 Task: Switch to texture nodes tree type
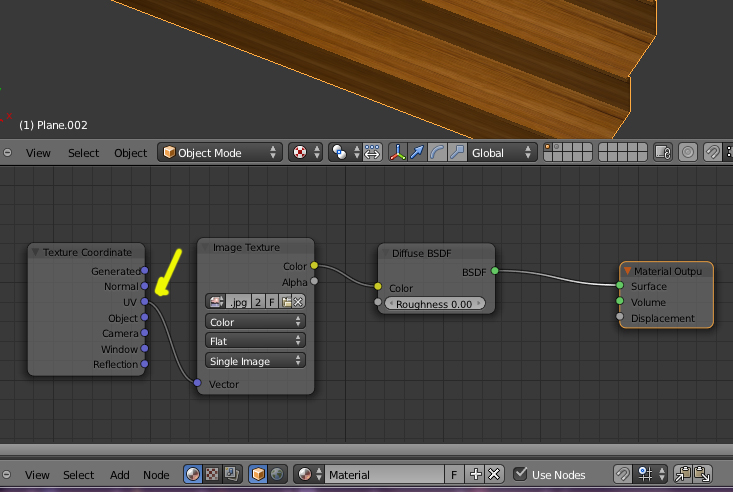pos(212,474)
